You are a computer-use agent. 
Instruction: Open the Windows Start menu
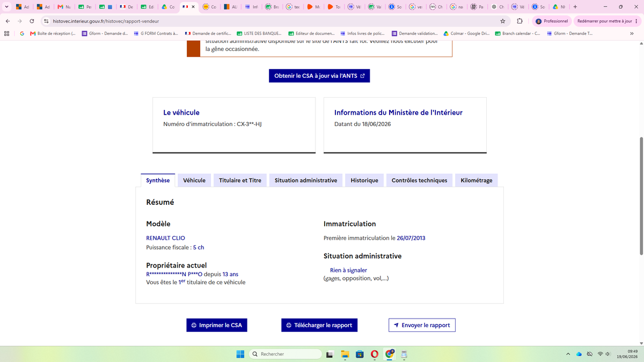pos(240,354)
